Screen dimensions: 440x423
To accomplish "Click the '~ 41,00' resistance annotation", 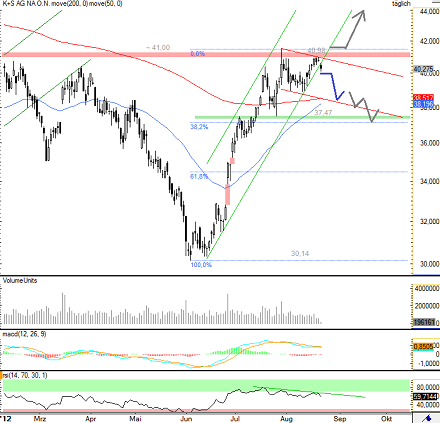I will pos(158,48).
